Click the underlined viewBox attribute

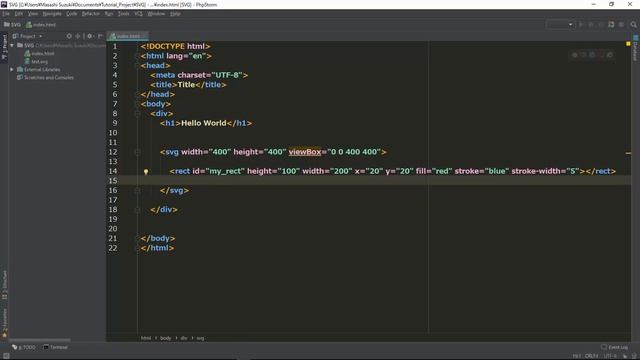pos(305,152)
